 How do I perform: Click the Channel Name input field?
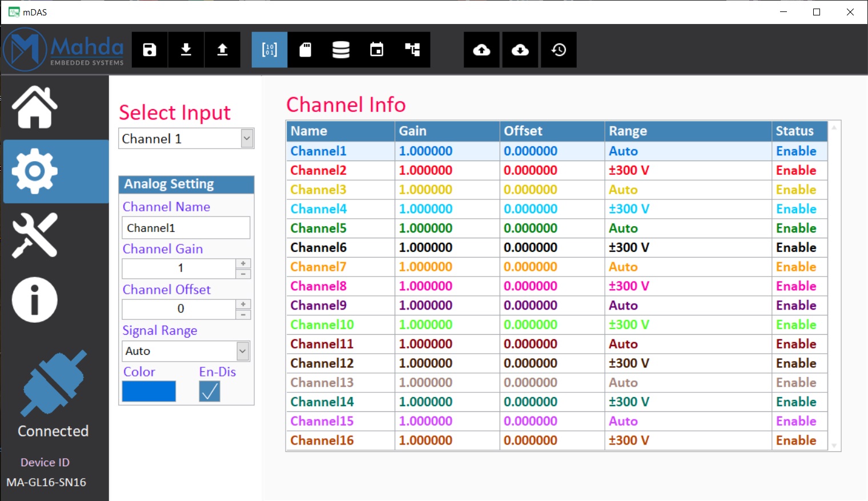click(x=186, y=228)
